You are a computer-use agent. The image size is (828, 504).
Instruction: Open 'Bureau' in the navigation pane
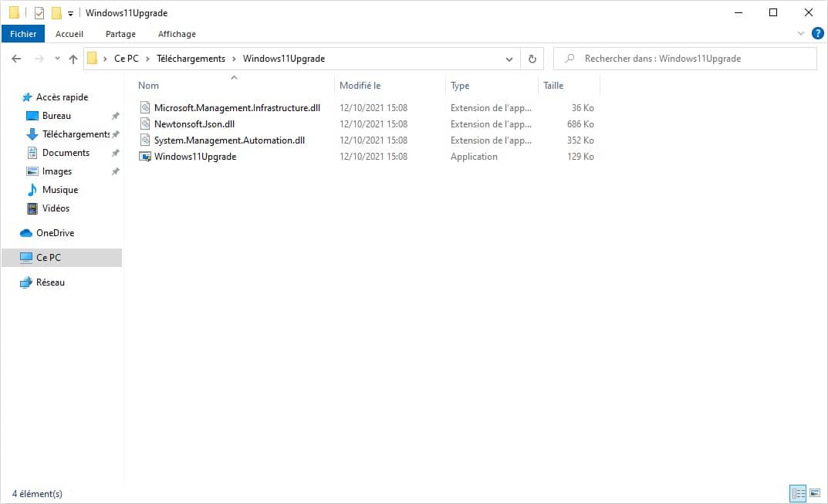56,116
